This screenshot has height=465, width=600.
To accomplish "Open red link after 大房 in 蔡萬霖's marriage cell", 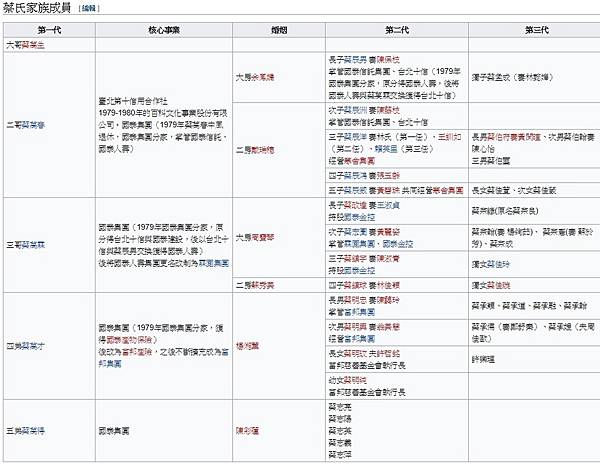I will (x=262, y=238).
